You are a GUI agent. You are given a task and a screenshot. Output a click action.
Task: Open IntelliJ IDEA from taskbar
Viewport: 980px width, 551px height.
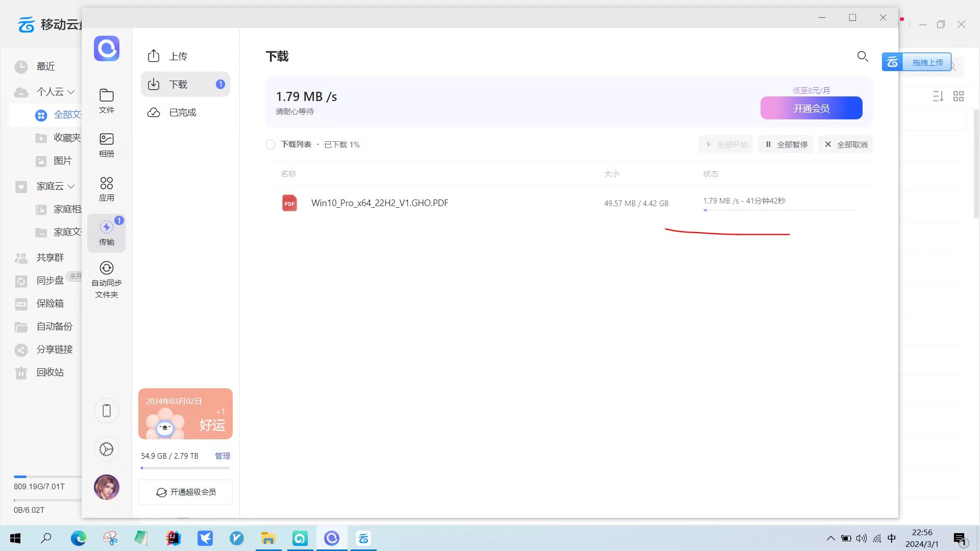(173, 538)
